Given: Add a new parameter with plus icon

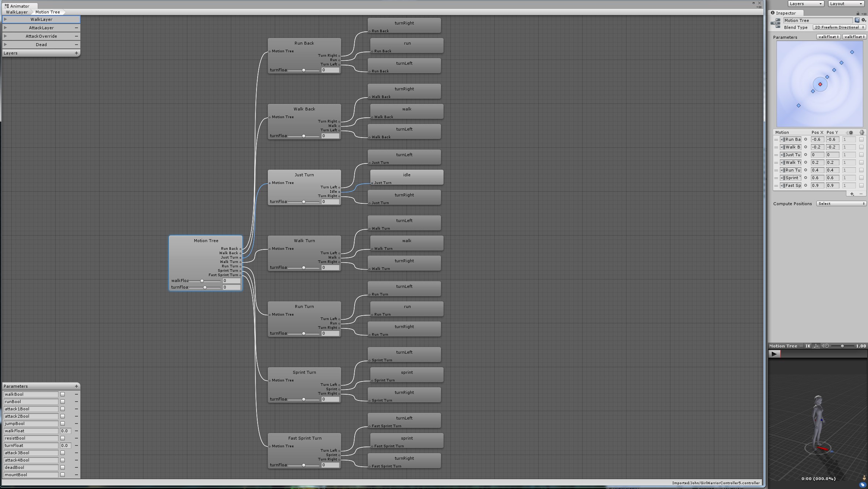Looking at the screenshot, I should (x=76, y=386).
